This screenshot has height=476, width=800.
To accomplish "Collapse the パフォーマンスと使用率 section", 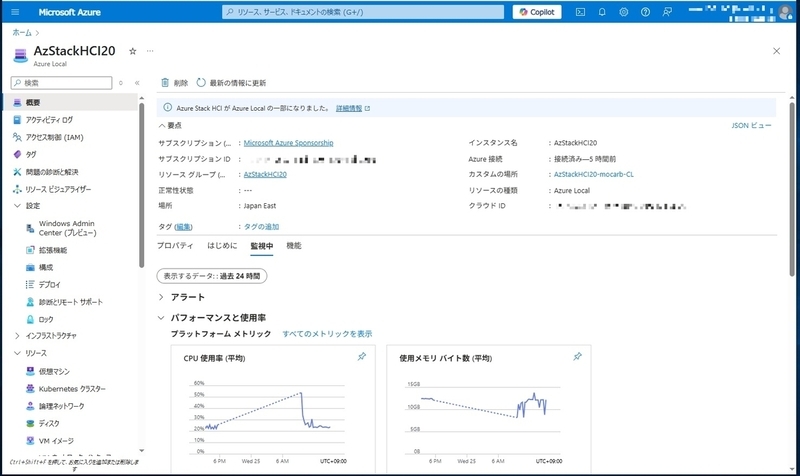I will pyautogui.click(x=161, y=318).
